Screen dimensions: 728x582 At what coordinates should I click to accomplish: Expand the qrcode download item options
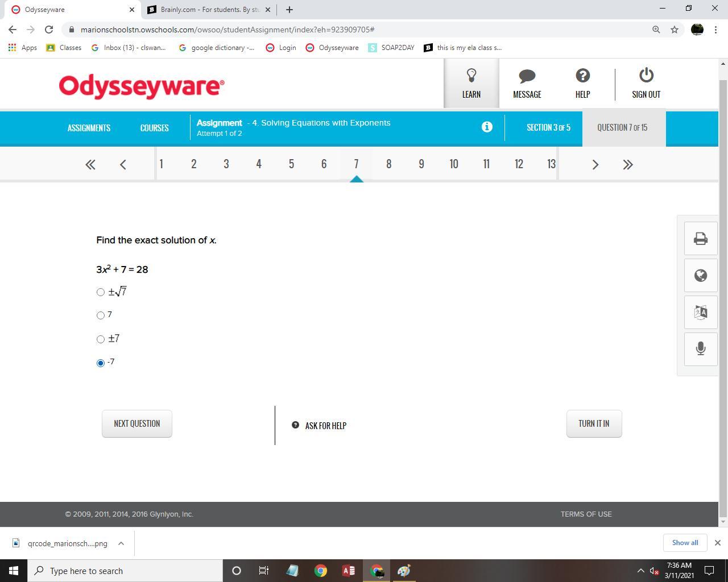coord(121,543)
